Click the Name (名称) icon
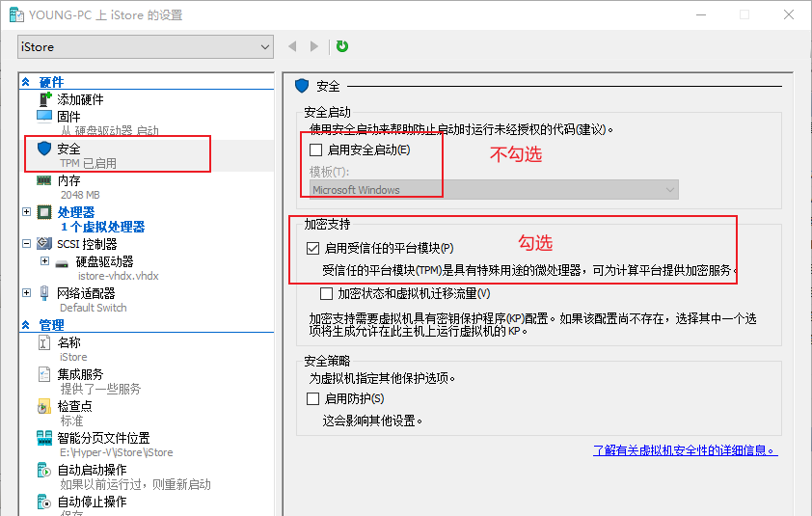Image resolution: width=812 pixels, height=516 pixels. tap(44, 342)
